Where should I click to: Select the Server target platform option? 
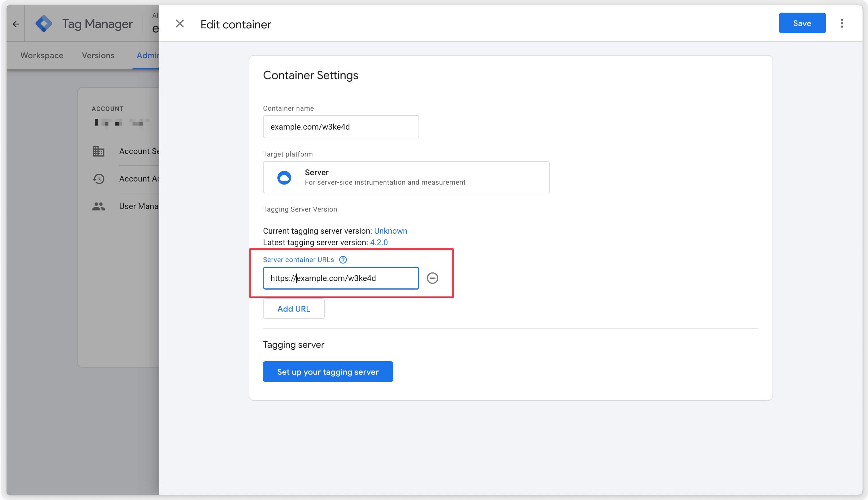coord(406,177)
